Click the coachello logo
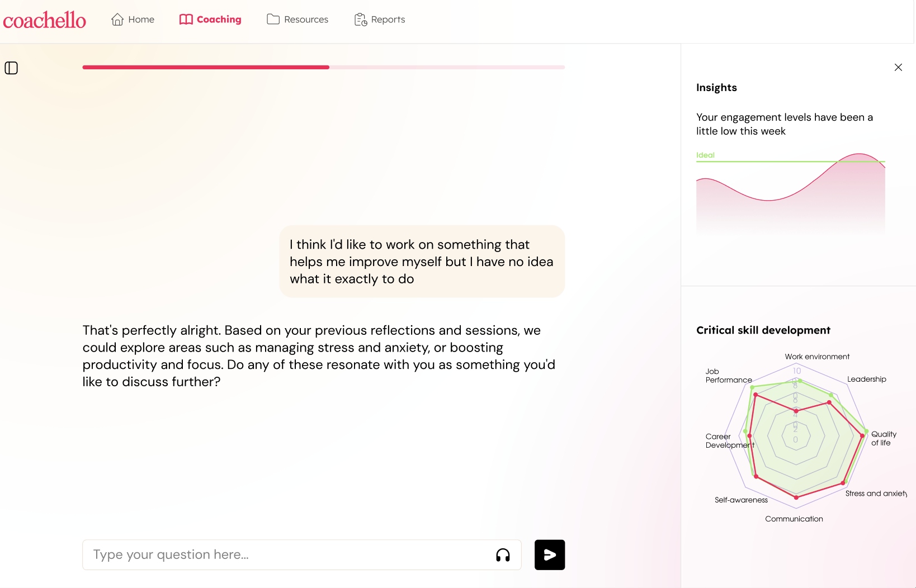916x588 pixels. (45, 20)
